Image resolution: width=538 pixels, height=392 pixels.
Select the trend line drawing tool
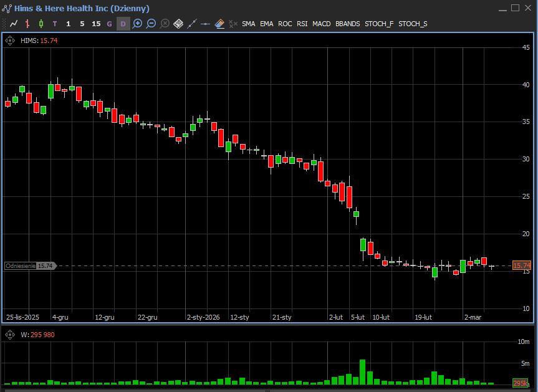click(192, 24)
